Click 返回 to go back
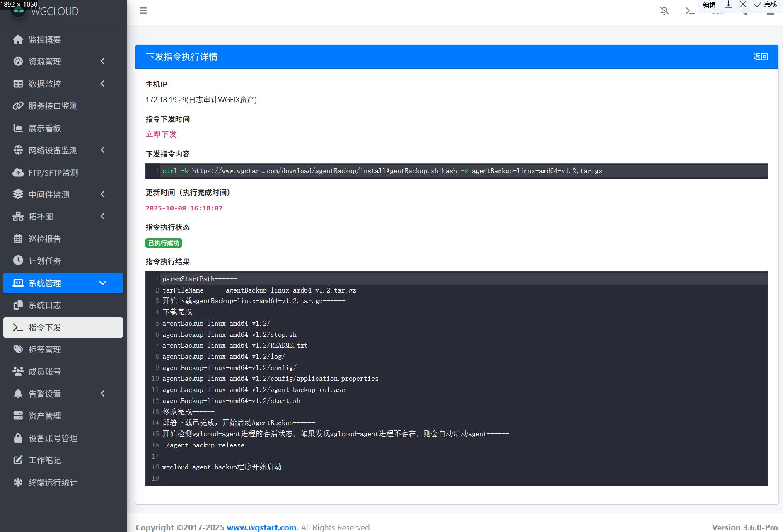Screen dimensions: 783x532 [x=760, y=57]
